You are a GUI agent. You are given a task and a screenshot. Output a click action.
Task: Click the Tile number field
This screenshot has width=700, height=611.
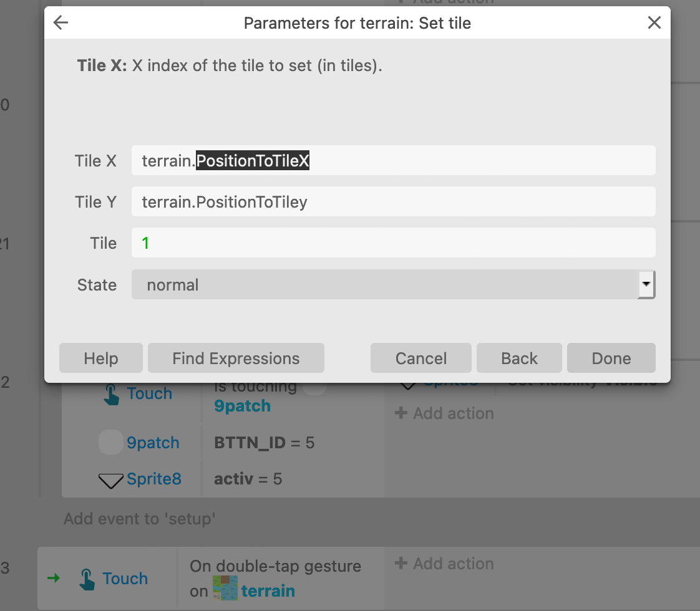[393, 243]
